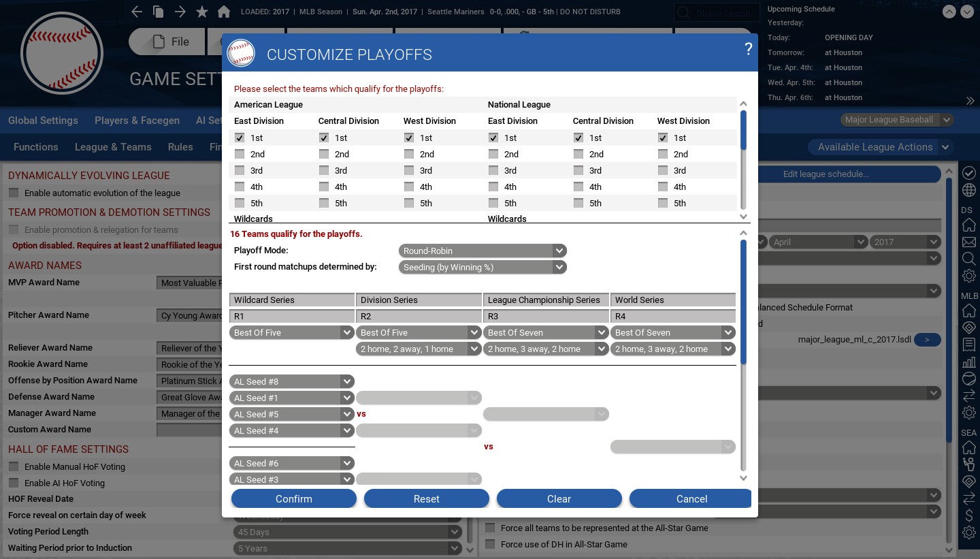Viewport: 980px width, 559px height.
Task: Click the World Series R4 name field
Action: pyautogui.click(x=673, y=316)
